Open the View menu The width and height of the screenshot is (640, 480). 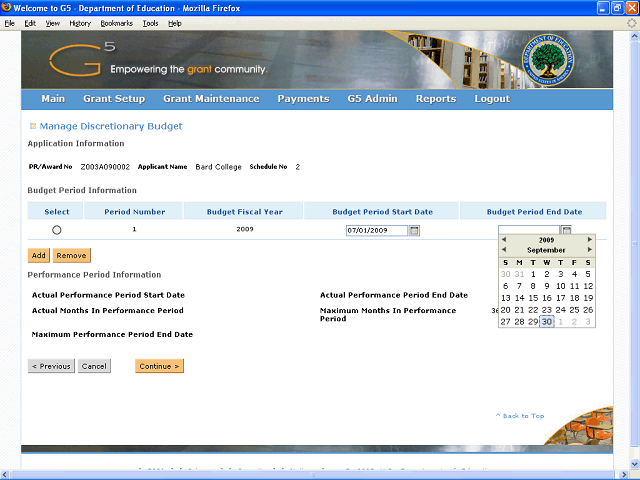(53, 23)
